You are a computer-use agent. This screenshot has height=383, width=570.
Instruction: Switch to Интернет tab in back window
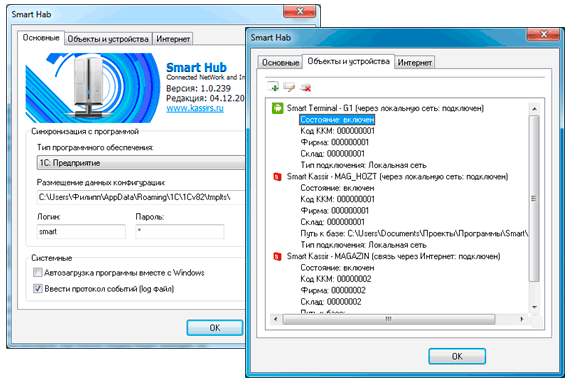(173, 39)
